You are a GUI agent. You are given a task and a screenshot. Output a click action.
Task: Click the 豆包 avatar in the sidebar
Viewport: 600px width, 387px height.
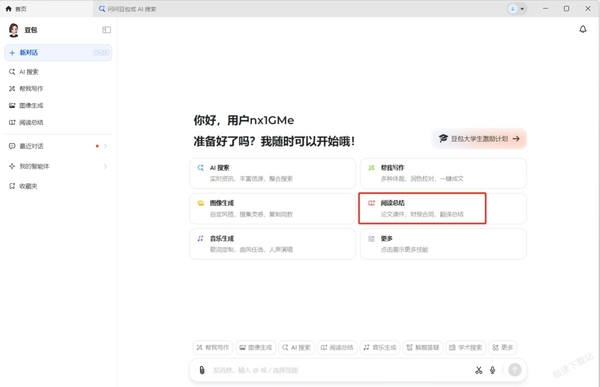[x=14, y=30]
